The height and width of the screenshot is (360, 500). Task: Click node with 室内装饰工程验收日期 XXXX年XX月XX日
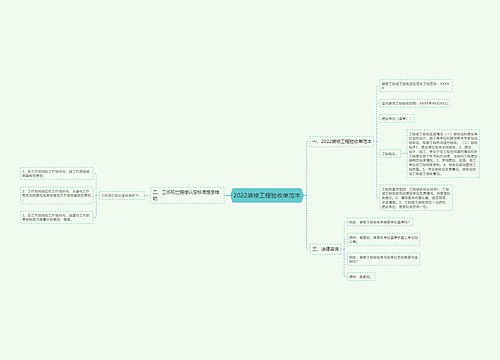click(415, 103)
